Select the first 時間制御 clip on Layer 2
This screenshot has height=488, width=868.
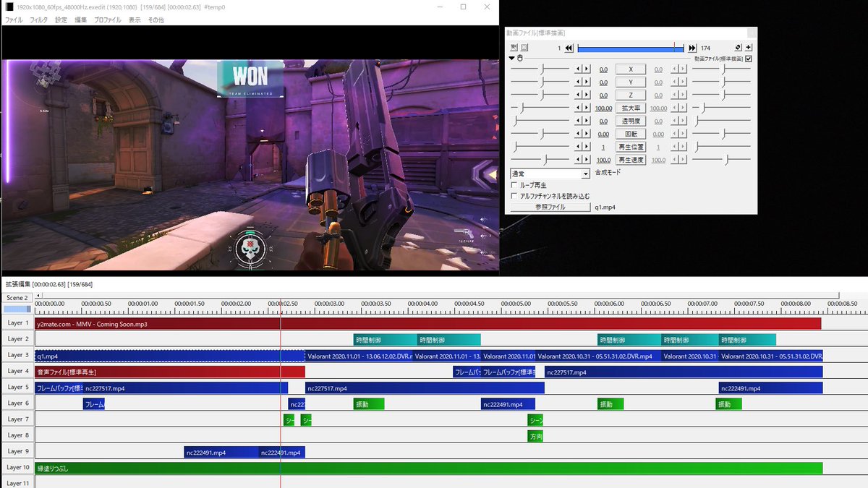pyautogui.click(x=385, y=340)
